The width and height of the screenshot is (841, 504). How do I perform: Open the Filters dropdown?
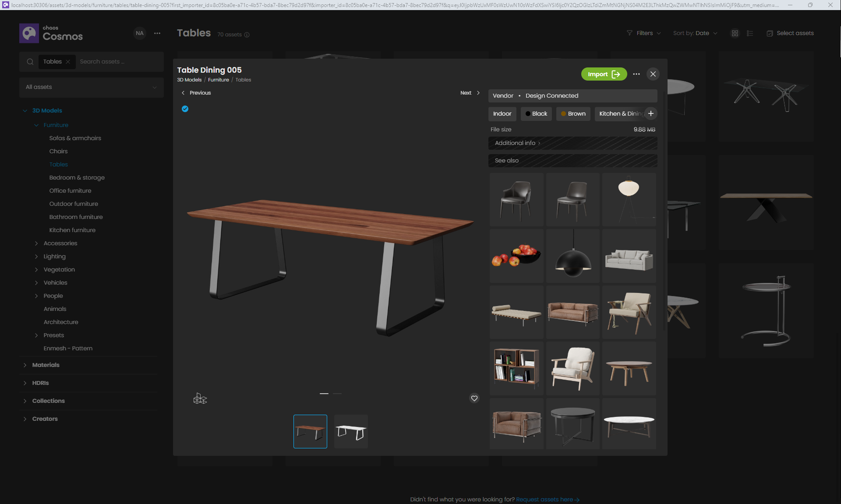[643, 33]
